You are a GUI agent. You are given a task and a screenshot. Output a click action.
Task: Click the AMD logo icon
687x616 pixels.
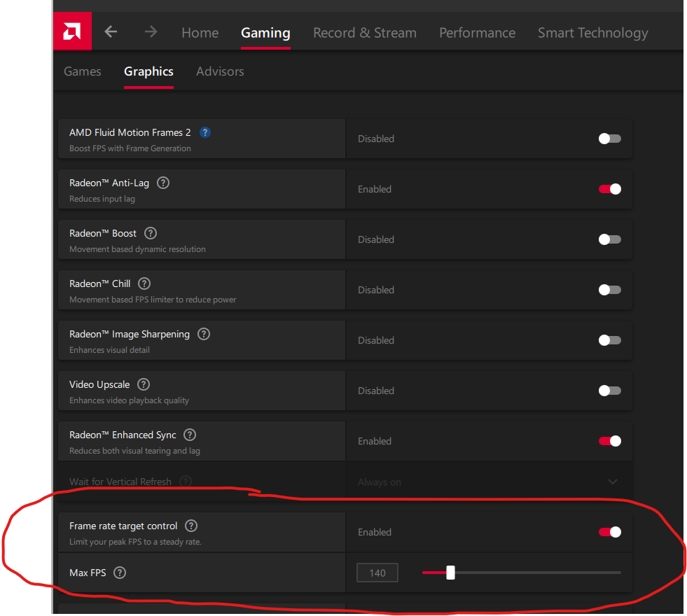(x=72, y=31)
